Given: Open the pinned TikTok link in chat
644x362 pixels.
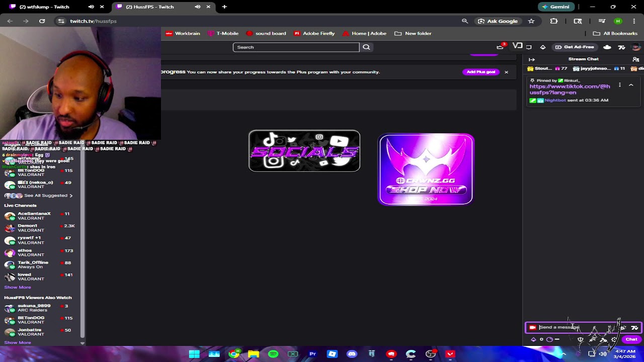Looking at the screenshot, I should (x=570, y=89).
